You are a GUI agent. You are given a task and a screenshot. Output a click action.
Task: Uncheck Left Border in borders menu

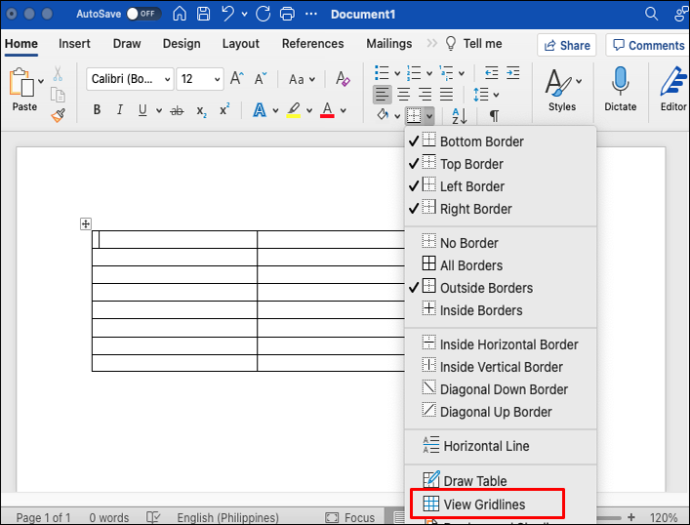point(500,186)
